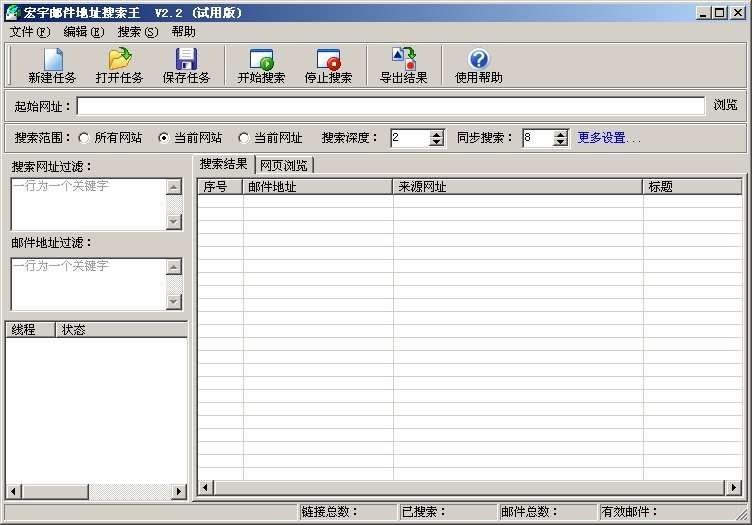
Task: Select the 当前网站 search scope radio button
Action: point(164,138)
